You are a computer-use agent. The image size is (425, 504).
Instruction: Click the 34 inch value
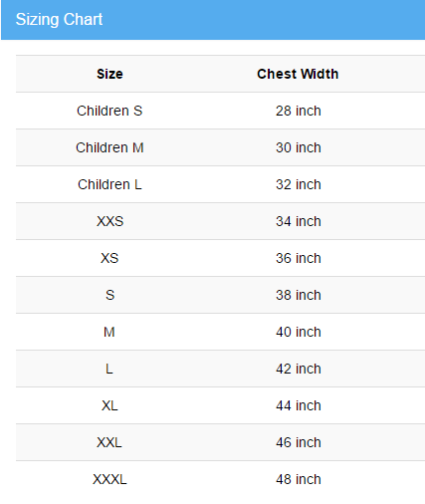coord(299,221)
